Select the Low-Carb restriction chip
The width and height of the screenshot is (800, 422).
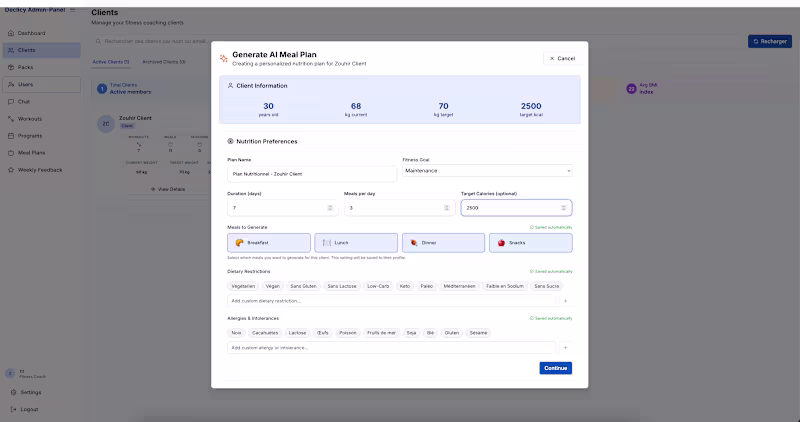pos(378,286)
